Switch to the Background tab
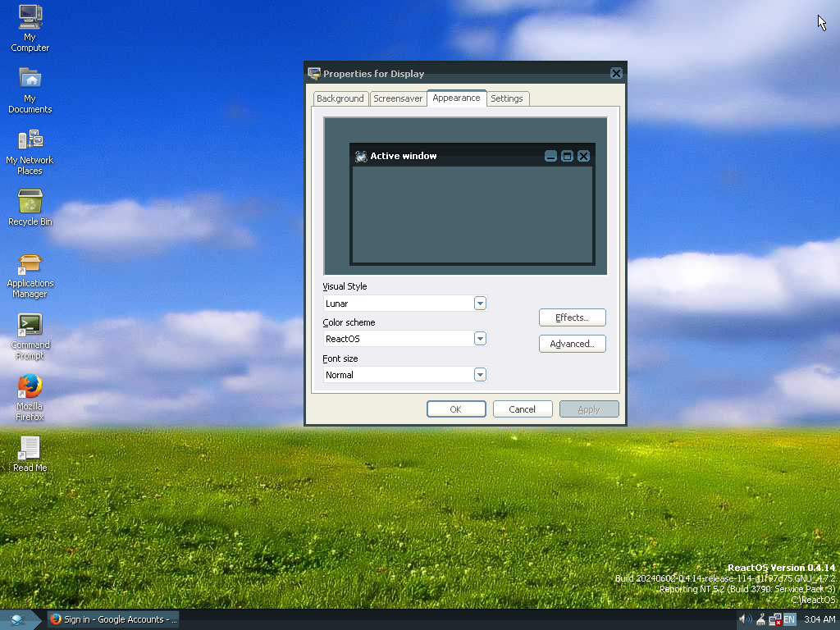Viewport: 840px width, 630px height. (340, 98)
